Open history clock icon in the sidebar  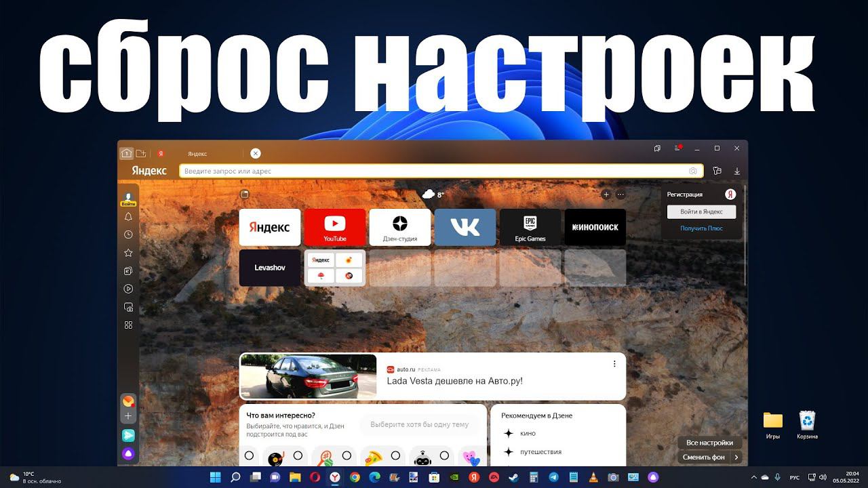(x=128, y=235)
